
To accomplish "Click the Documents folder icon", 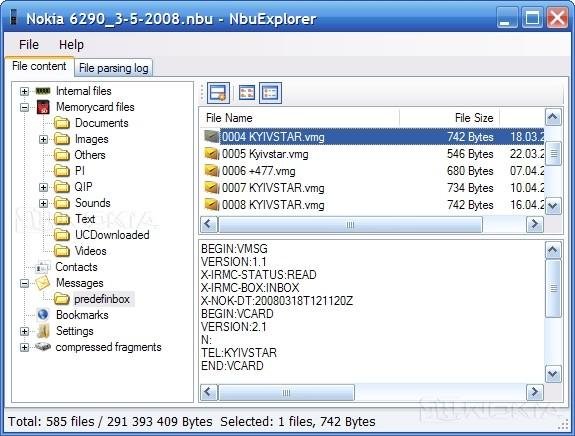I will (x=62, y=123).
